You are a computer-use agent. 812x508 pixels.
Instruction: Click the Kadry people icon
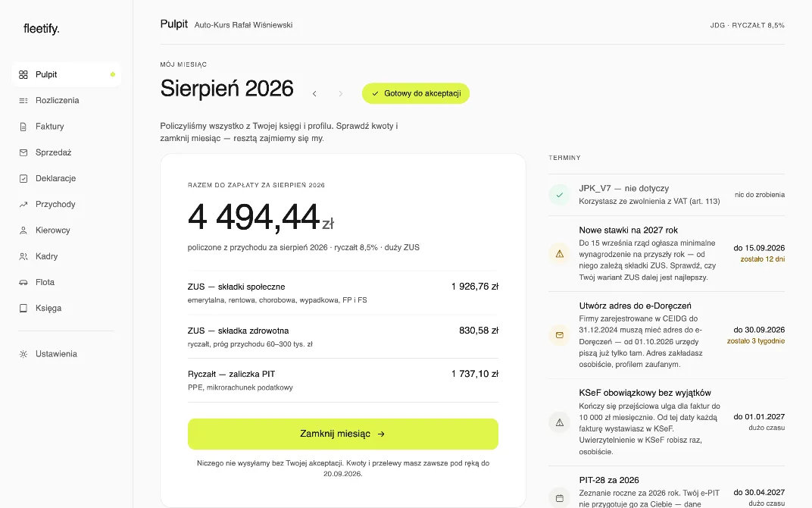(23, 256)
